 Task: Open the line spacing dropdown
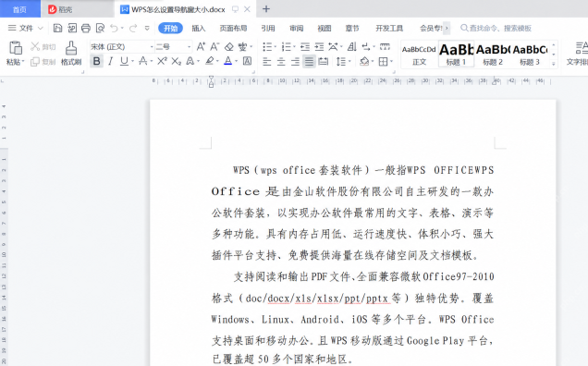(x=349, y=61)
